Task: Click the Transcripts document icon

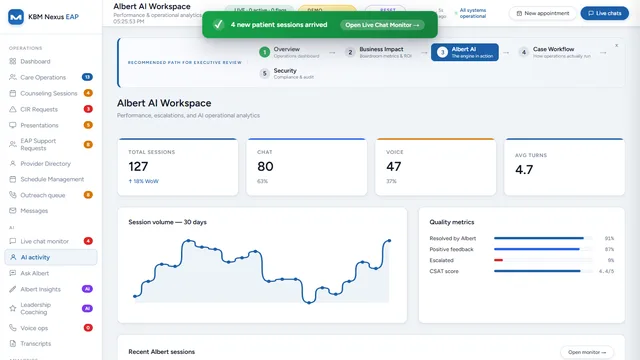Action: click(13, 343)
